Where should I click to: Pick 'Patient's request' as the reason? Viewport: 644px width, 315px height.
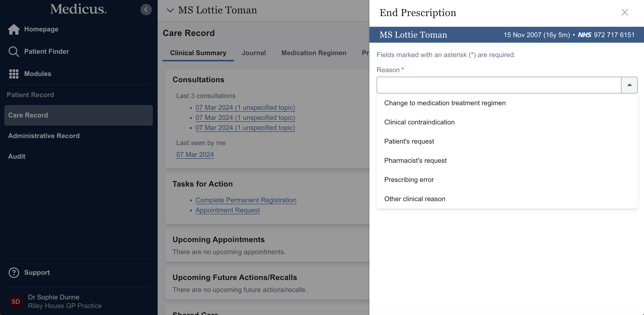pos(409,141)
